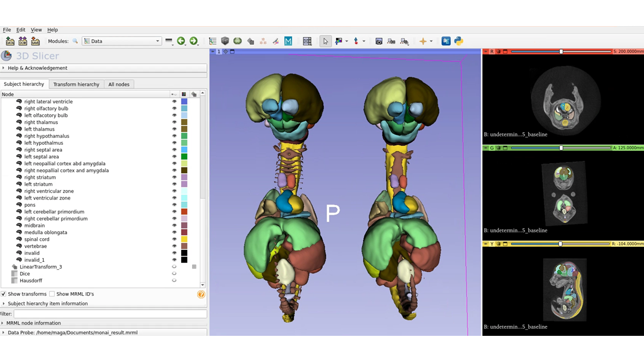The width and height of the screenshot is (644, 362).
Task: Click the layout selection icon
Action: 307,41
